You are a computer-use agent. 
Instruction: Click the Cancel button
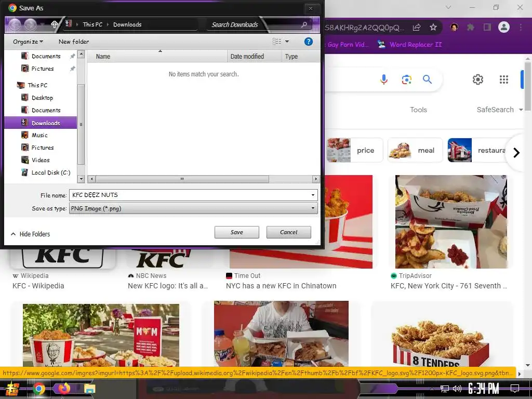click(289, 232)
